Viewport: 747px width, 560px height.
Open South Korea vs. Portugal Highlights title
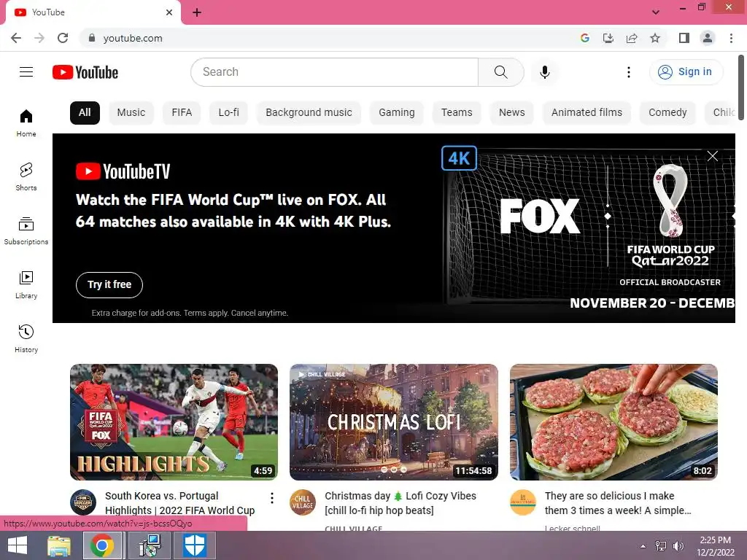click(x=180, y=503)
